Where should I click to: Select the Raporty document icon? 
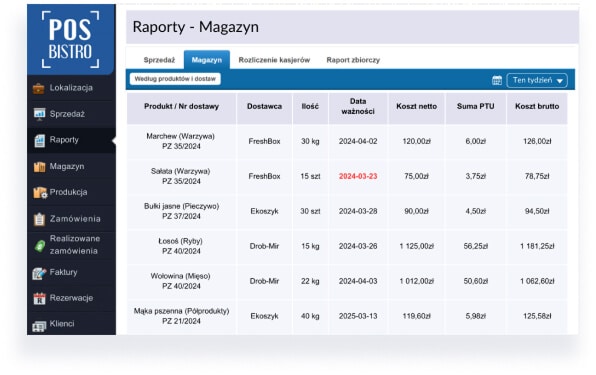tap(39, 140)
